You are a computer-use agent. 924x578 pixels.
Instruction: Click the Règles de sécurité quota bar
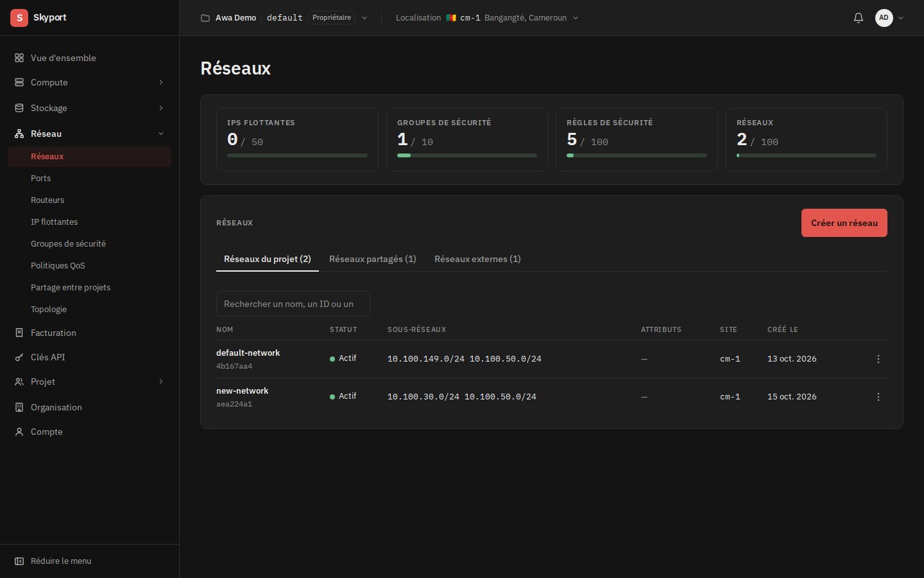pyautogui.click(x=637, y=155)
